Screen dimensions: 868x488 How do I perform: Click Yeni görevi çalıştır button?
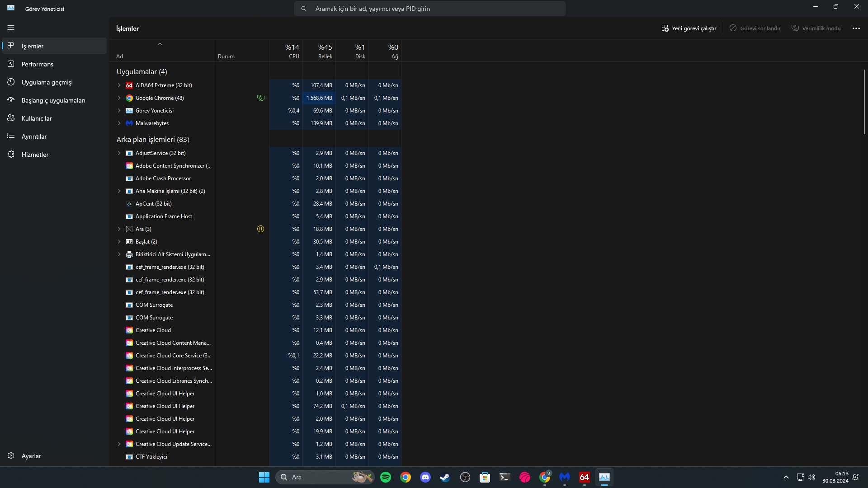point(689,28)
